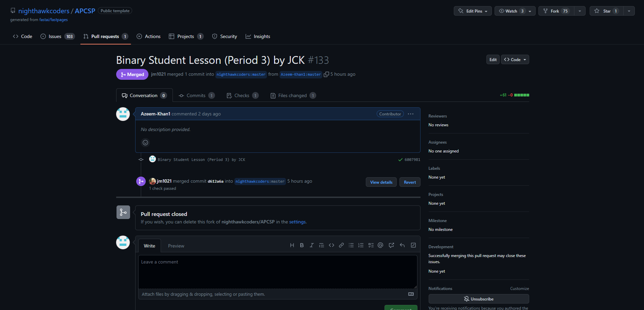View check status beside commit 6007981

[x=400, y=160]
